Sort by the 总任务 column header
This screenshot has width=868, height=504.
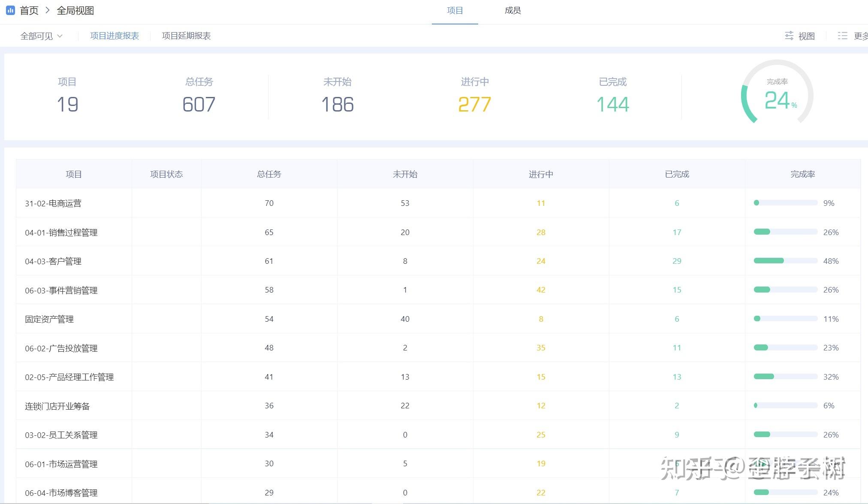(269, 174)
